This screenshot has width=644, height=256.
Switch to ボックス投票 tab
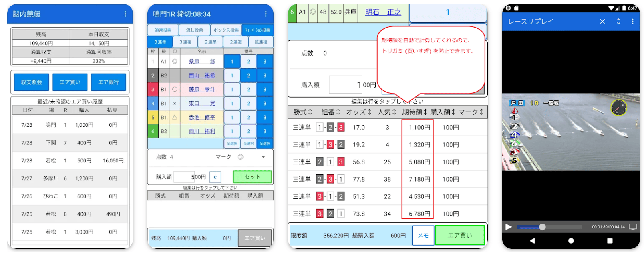226,30
